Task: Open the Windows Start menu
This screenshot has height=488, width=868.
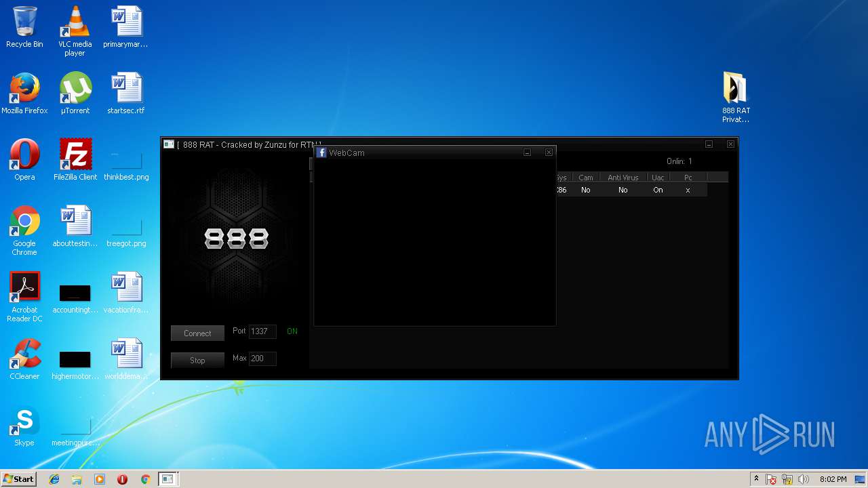Action: (x=18, y=479)
